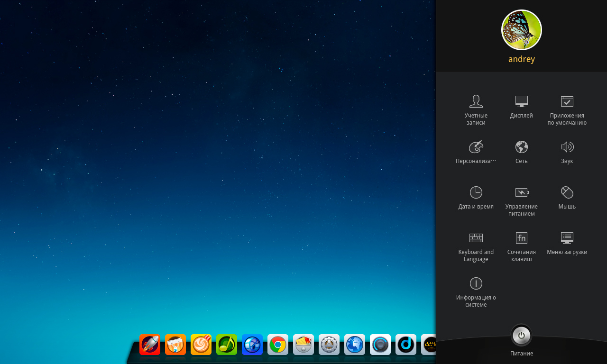Viewport: 607px width, 364px height.
Task: Open Сеть network settings
Action: click(x=521, y=152)
